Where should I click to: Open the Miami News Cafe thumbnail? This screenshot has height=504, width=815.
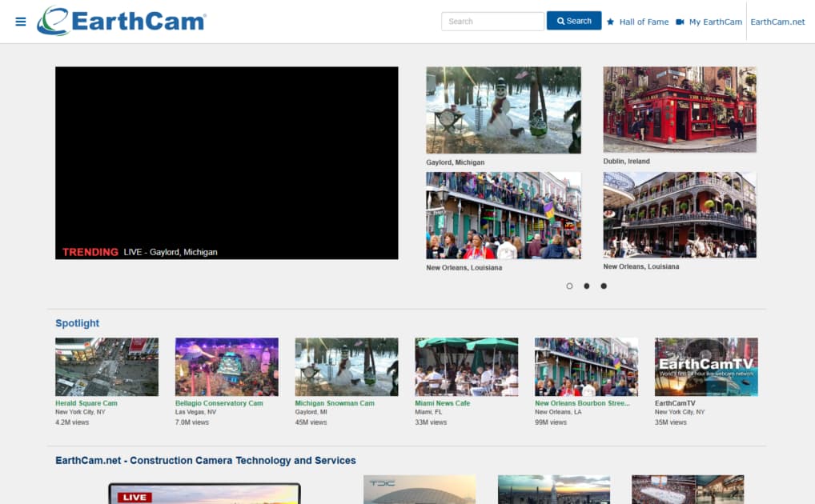point(466,367)
